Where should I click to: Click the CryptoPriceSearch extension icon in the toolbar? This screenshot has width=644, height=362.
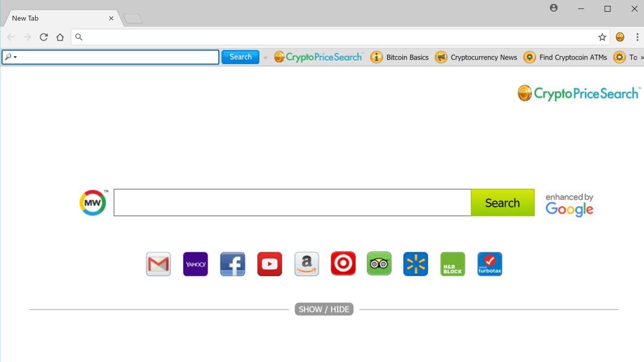click(x=620, y=37)
